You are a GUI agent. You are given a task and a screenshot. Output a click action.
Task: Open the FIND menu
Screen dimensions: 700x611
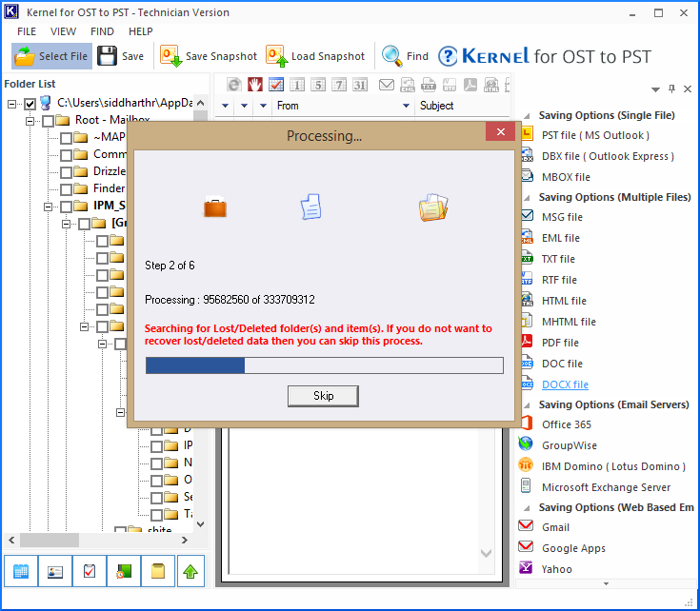[102, 31]
